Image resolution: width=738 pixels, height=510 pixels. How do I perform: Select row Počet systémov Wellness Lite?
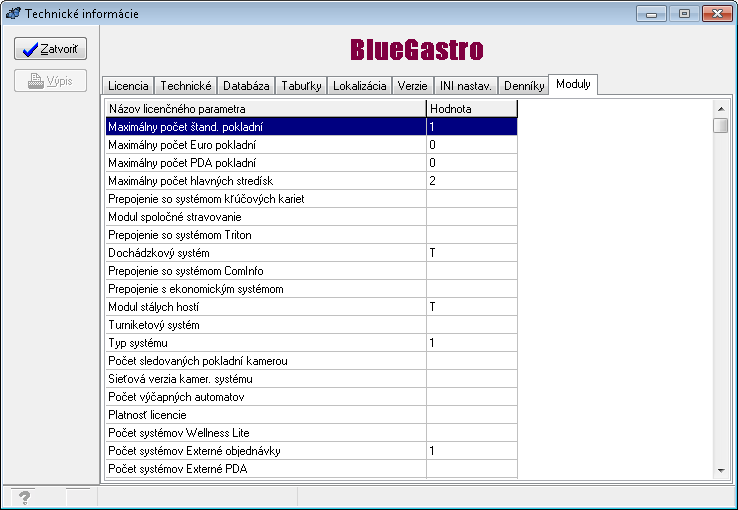coord(312,433)
